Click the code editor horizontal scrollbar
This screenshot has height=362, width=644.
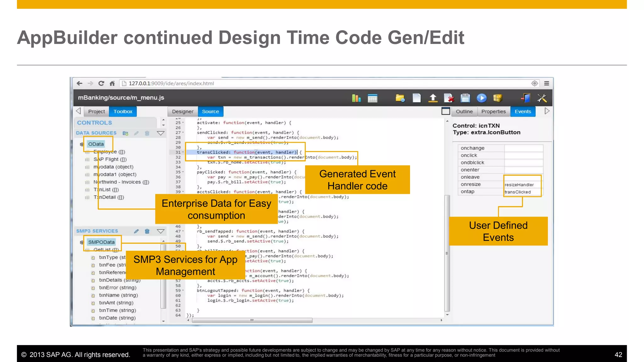tap(252, 320)
